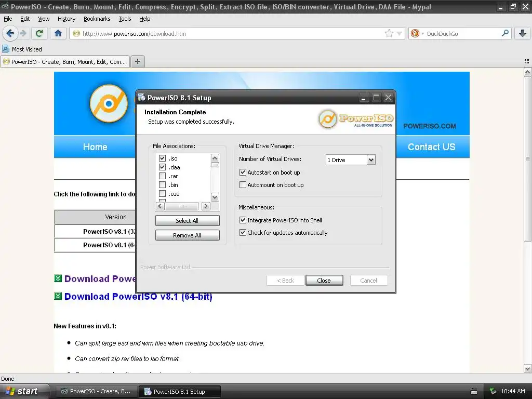Click the search magnifier icon
Viewport: 532px width, 399px height.
pyautogui.click(x=505, y=33)
